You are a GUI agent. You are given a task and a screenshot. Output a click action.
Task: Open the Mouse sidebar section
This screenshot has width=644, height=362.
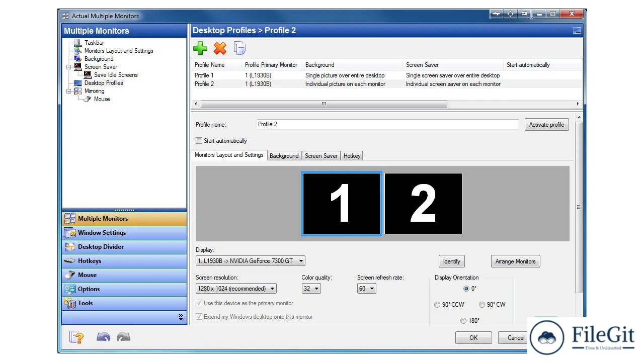point(124,275)
